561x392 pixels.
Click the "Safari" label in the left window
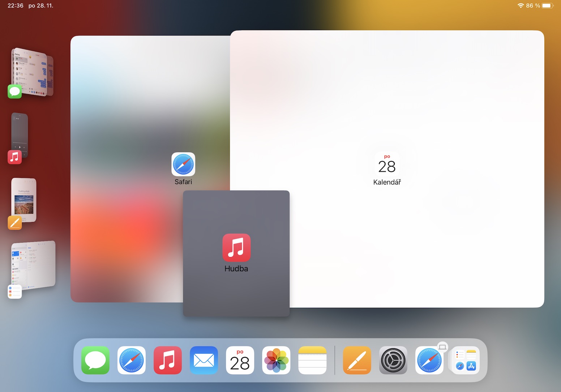pos(183,182)
